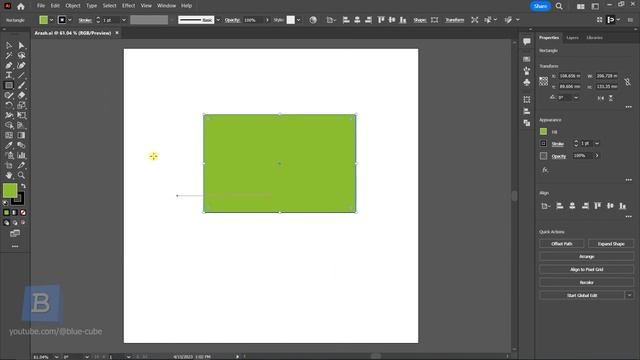Open the search magnifier in title bar

tap(559, 6)
